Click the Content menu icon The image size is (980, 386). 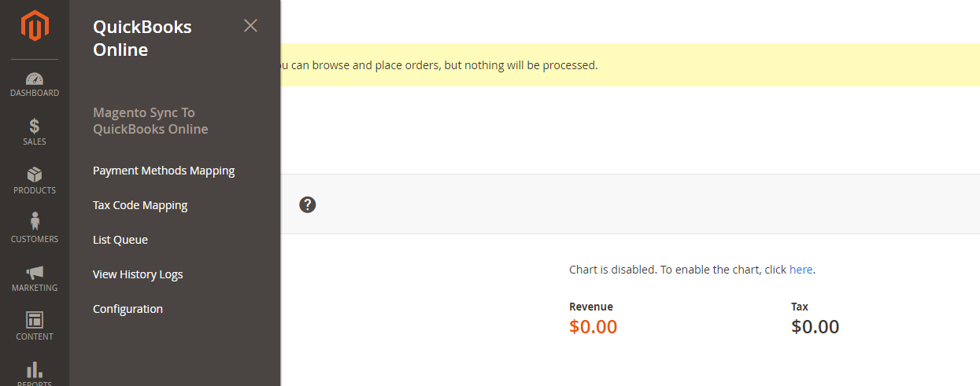click(35, 326)
